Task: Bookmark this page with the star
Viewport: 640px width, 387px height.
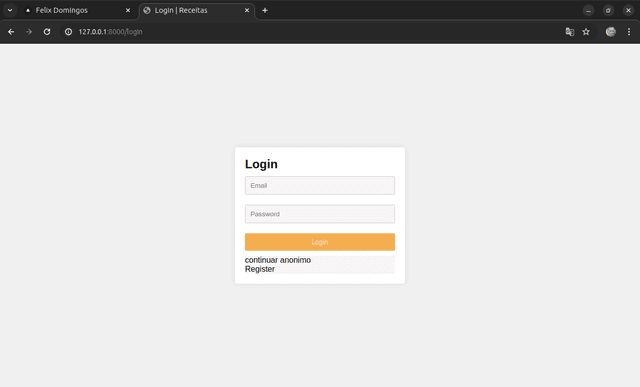Action: point(586,32)
